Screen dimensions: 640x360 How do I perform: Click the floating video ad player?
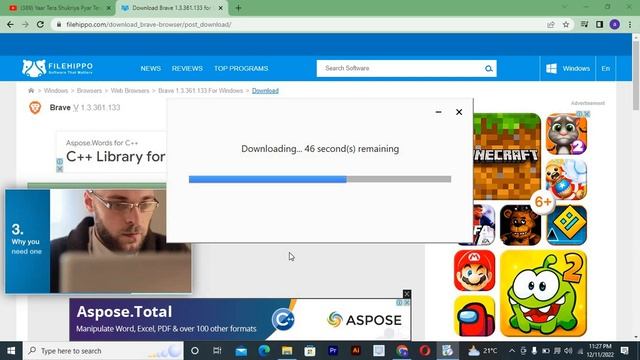click(98, 241)
